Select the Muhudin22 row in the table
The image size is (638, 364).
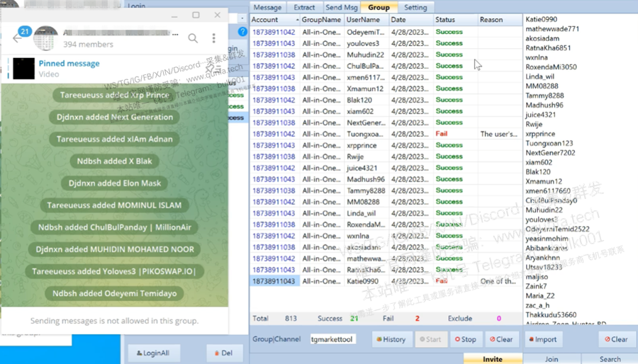386,55
